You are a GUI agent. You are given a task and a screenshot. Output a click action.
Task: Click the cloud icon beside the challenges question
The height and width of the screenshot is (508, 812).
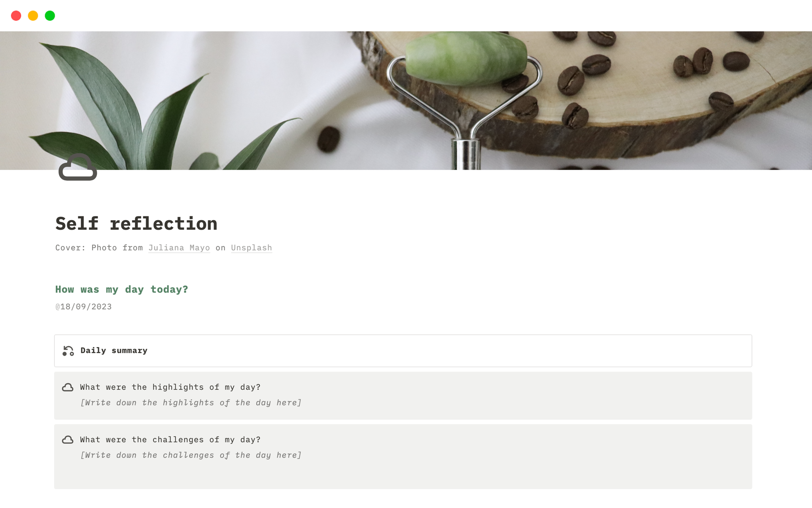click(68, 440)
